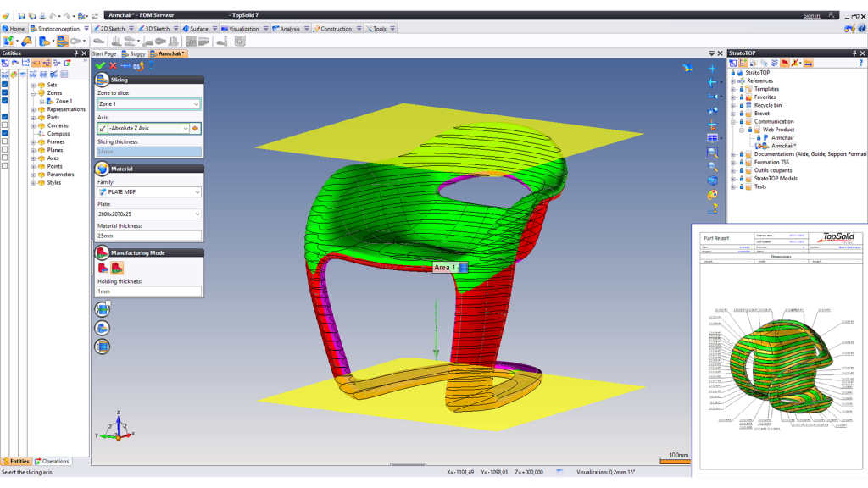Screen dimensions: 868x488
Task: Open the Axis dropdown showing Absolute Z Axis
Action: [186, 129]
